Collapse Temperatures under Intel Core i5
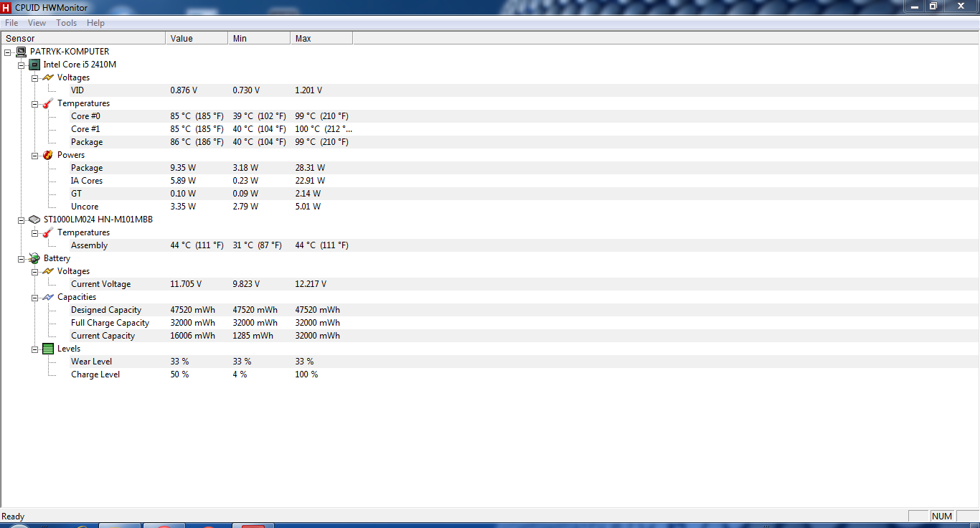The image size is (980, 528). [35, 103]
